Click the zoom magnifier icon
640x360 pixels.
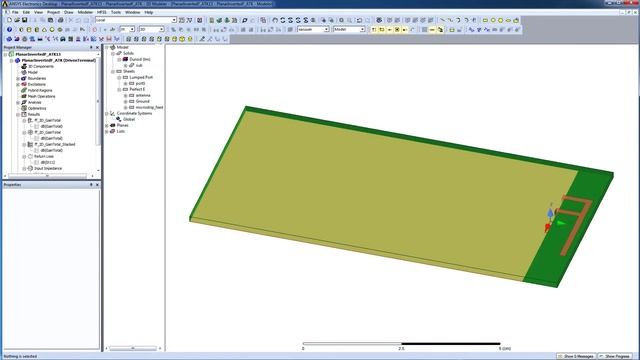341,20
